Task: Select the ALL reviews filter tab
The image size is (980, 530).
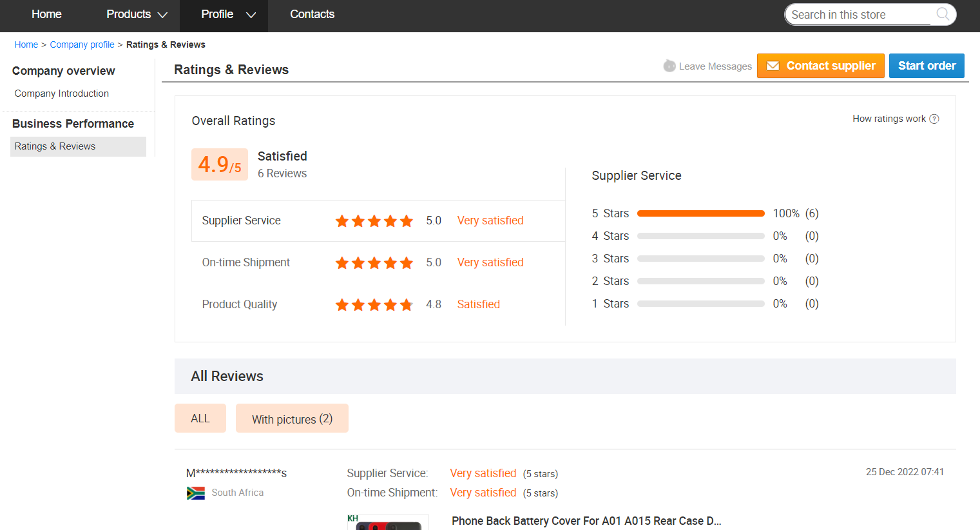Action: pyautogui.click(x=200, y=418)
